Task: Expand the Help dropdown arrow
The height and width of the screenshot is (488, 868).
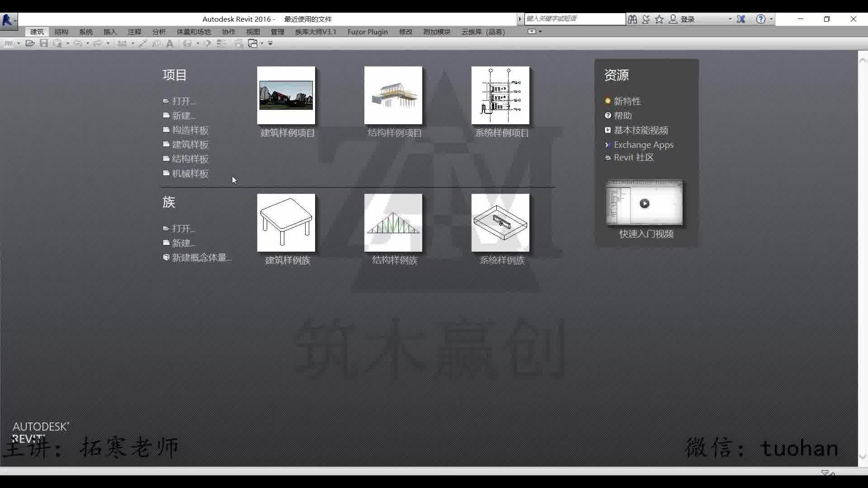Action: [771, 19]
